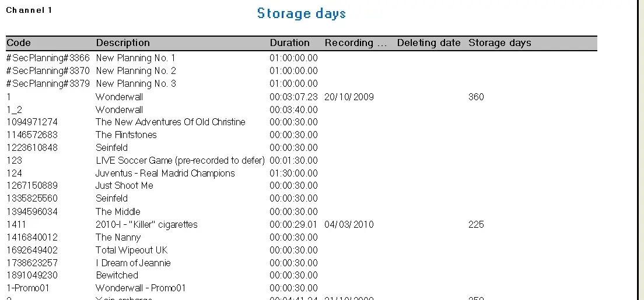Click the Deleting date column header
This screenshot has width=644, height=300.
click(429, 43)
